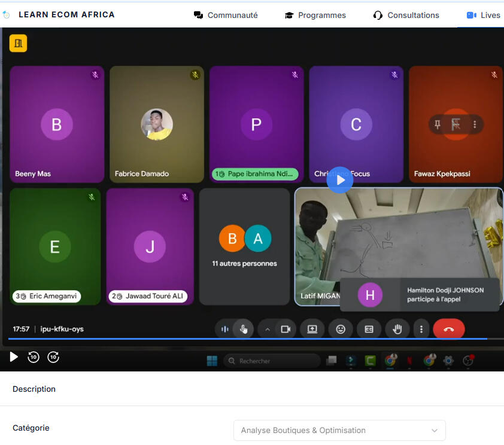Open the Programmes menu item
Viewport: 504px width, 445px height.
(x=315, y=15)
